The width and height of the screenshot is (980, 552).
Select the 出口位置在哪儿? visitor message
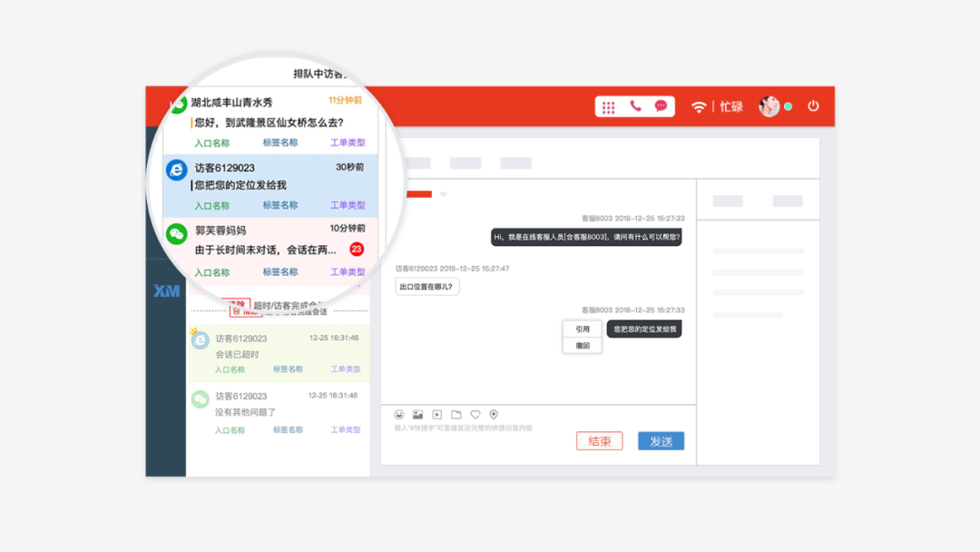click(x=426, y=286)
